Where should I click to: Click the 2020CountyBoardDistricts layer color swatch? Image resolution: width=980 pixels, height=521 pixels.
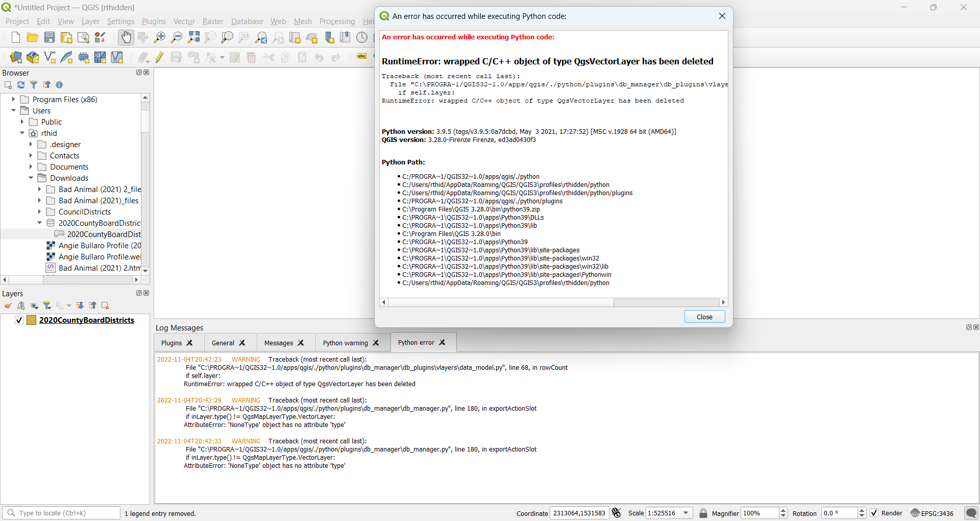coord(31,320)
